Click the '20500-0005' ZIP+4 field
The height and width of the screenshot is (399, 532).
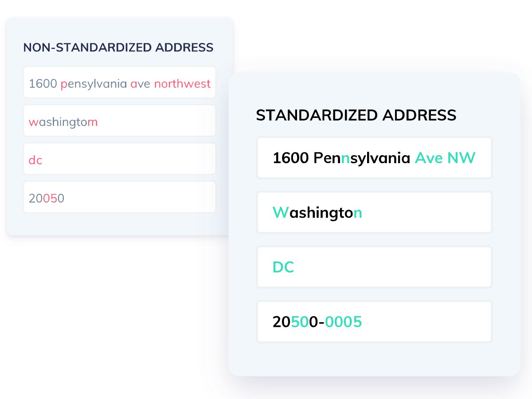375,321
